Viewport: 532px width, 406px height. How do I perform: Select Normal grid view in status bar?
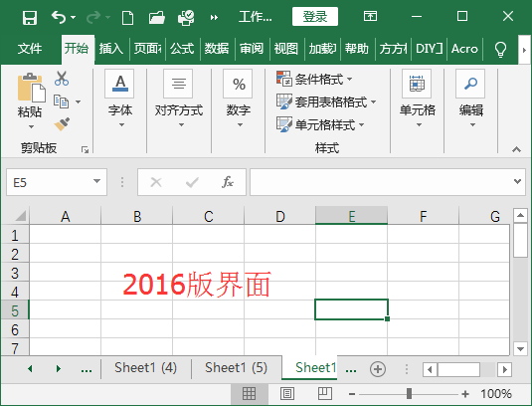click(249, 394)
